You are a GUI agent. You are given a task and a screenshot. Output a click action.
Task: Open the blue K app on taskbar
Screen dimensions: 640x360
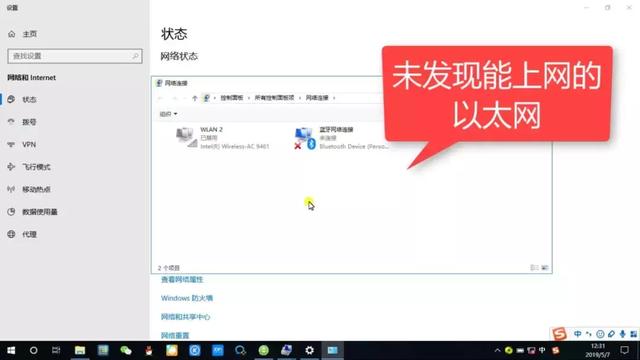click(195, 350)
